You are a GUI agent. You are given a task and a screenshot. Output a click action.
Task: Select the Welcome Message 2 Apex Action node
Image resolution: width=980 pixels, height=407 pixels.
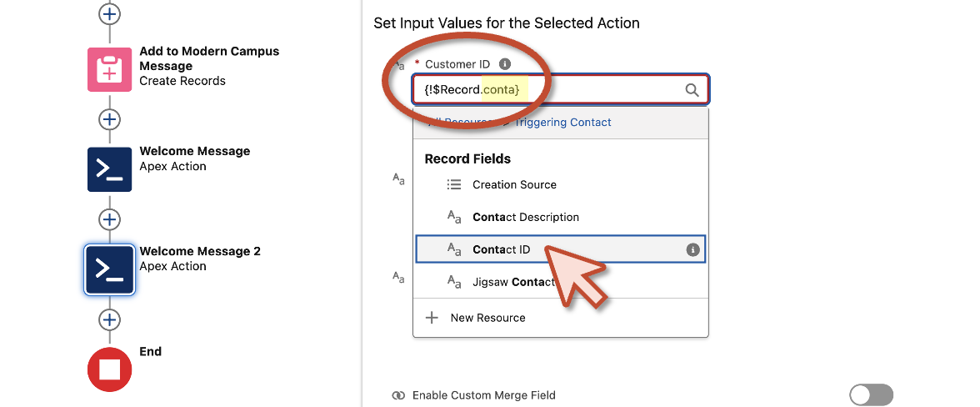tap(109, 269)
